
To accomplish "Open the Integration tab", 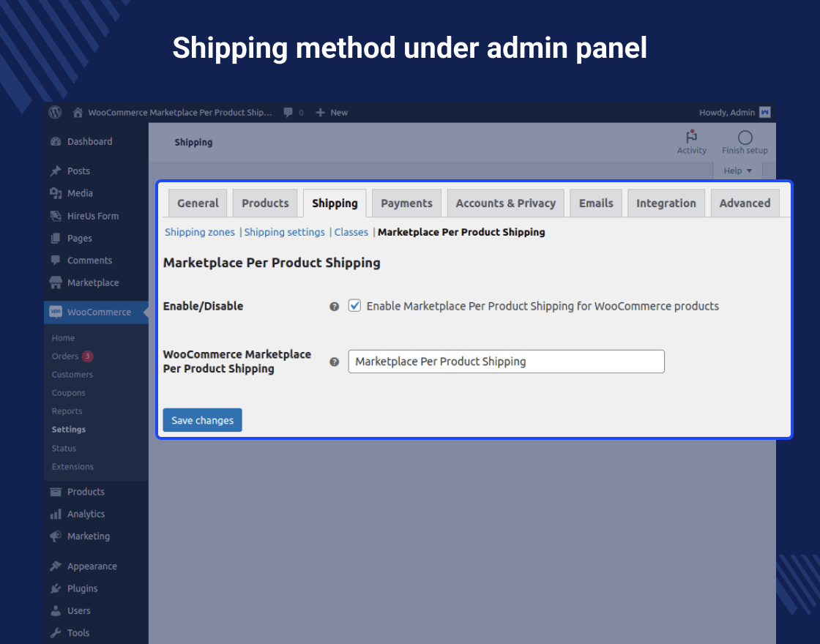I will tap(666, 203).
